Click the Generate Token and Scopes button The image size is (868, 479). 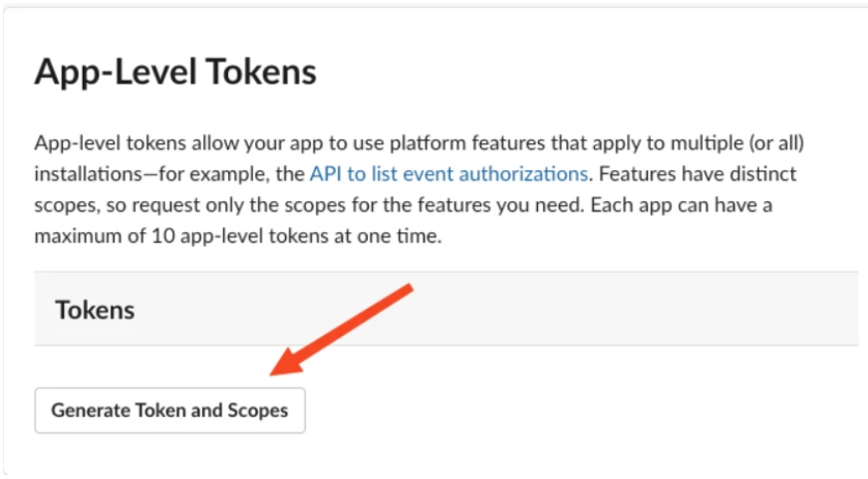coord(169,410)
